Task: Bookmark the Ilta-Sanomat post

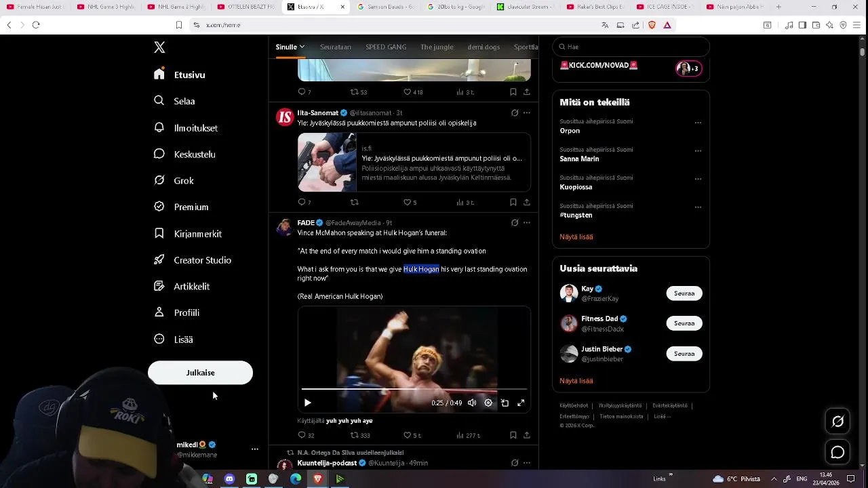Action: (513, 202)
